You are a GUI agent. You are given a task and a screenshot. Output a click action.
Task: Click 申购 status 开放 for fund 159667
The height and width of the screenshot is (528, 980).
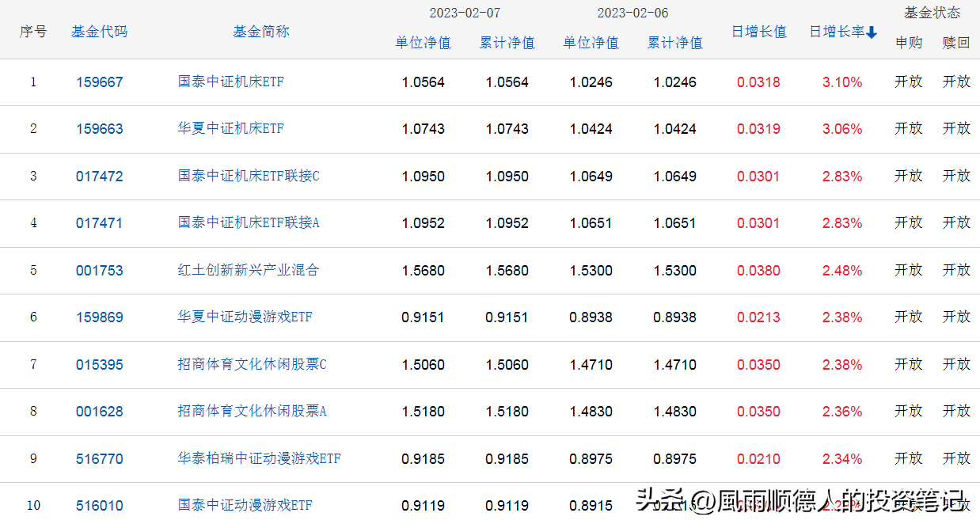[x=909, y=82]
